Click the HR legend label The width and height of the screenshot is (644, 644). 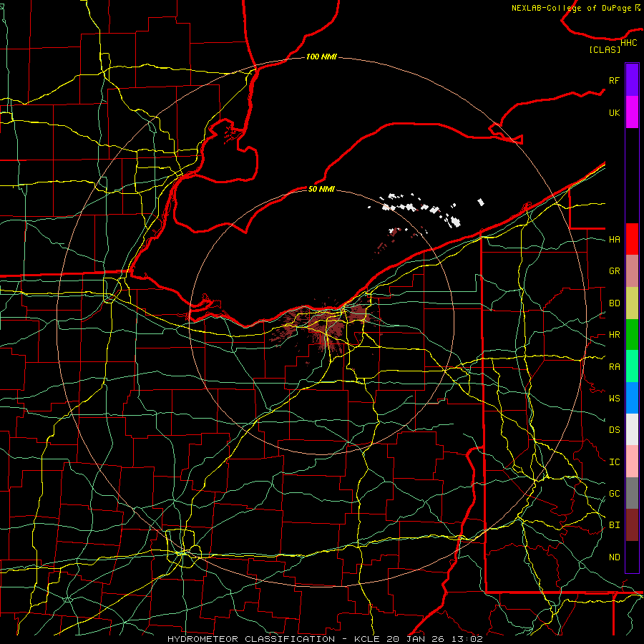click(x=614, y=335)
